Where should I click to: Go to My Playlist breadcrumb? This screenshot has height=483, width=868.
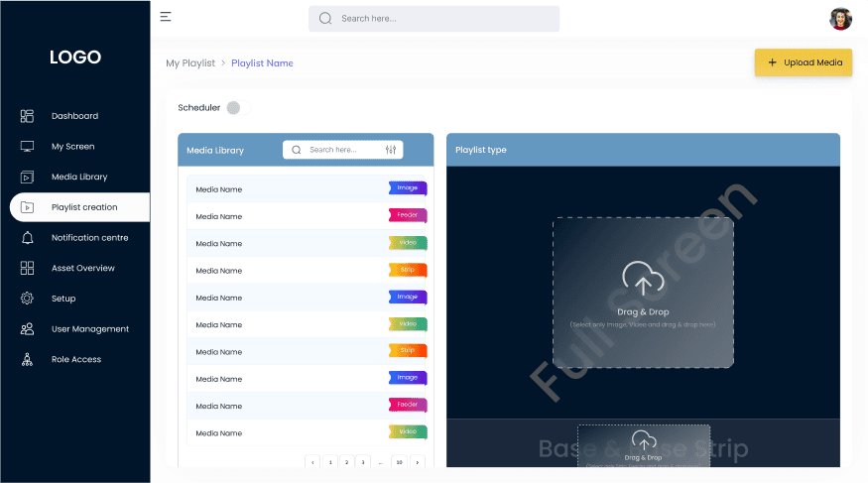(x=190, y=63)
